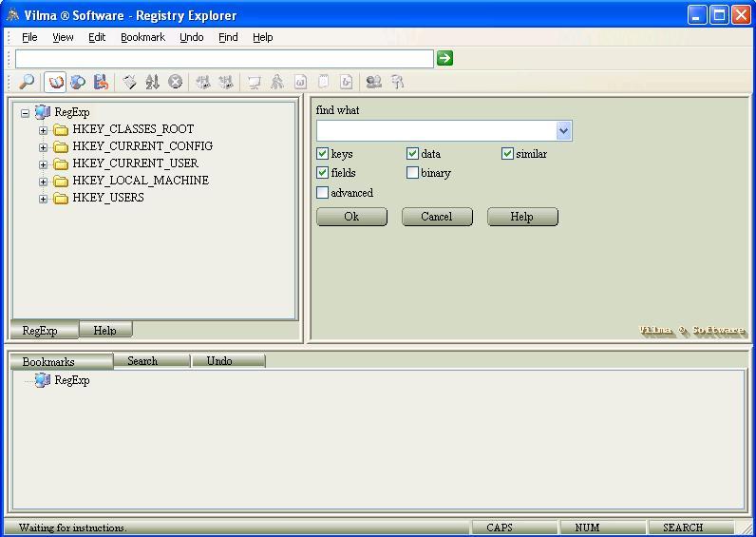
Task: Expand HKEY_CURRENT_CONFIG tree node
Action: (x=43, y=147)
